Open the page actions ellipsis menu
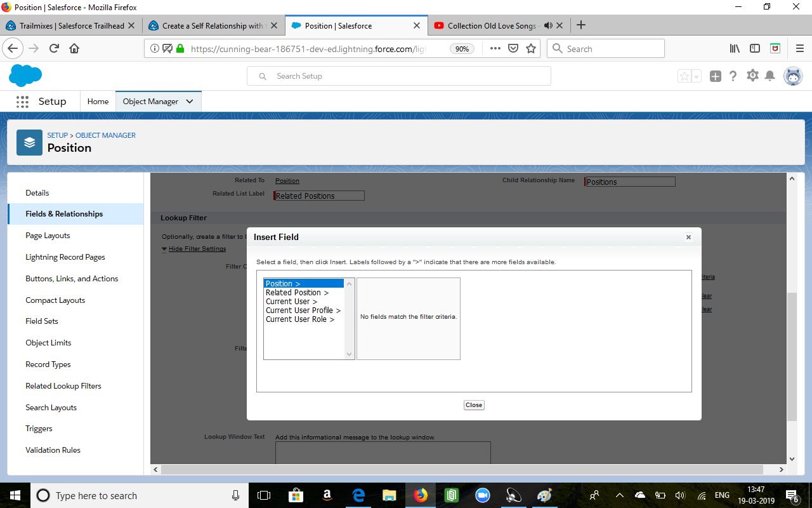This screenshot has height=508, width=812. 495,48
